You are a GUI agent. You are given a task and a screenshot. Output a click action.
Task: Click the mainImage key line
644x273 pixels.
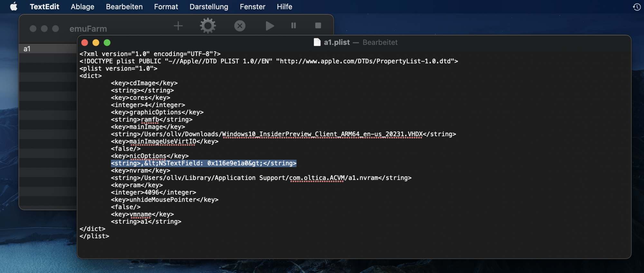[148, 127]
